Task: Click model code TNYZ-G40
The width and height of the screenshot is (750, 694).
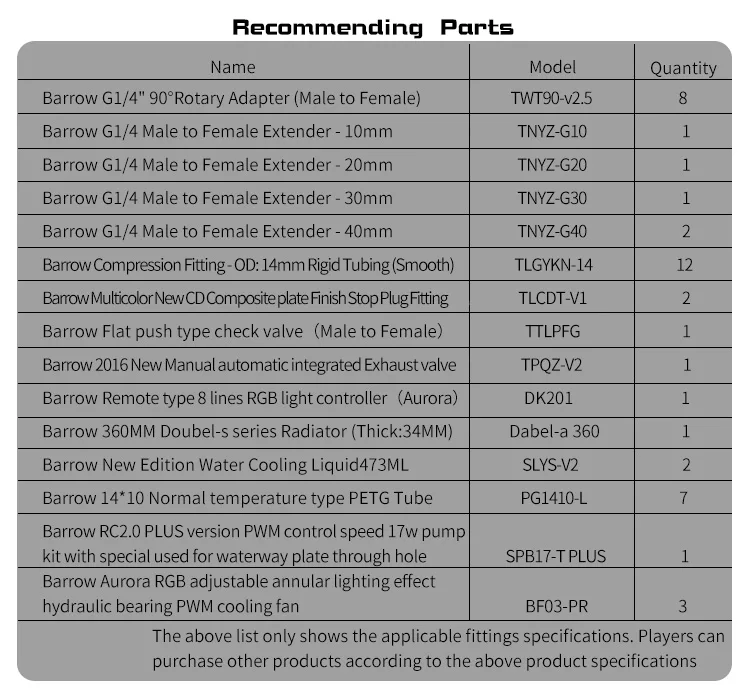Action: pyautogui.click(x=552, y=231)
